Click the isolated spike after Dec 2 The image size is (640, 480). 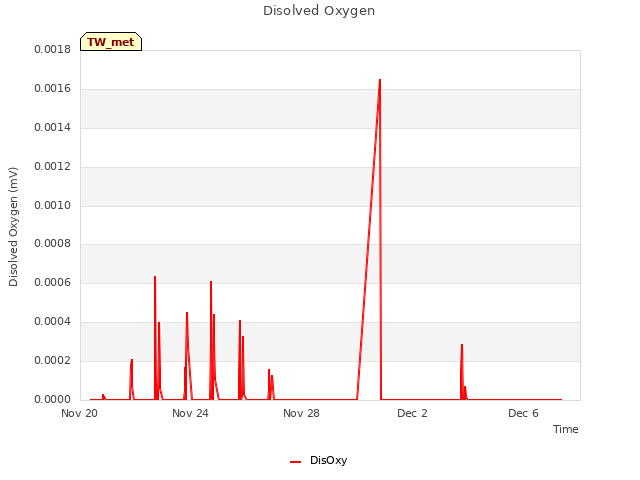click(x=462, y=345)
